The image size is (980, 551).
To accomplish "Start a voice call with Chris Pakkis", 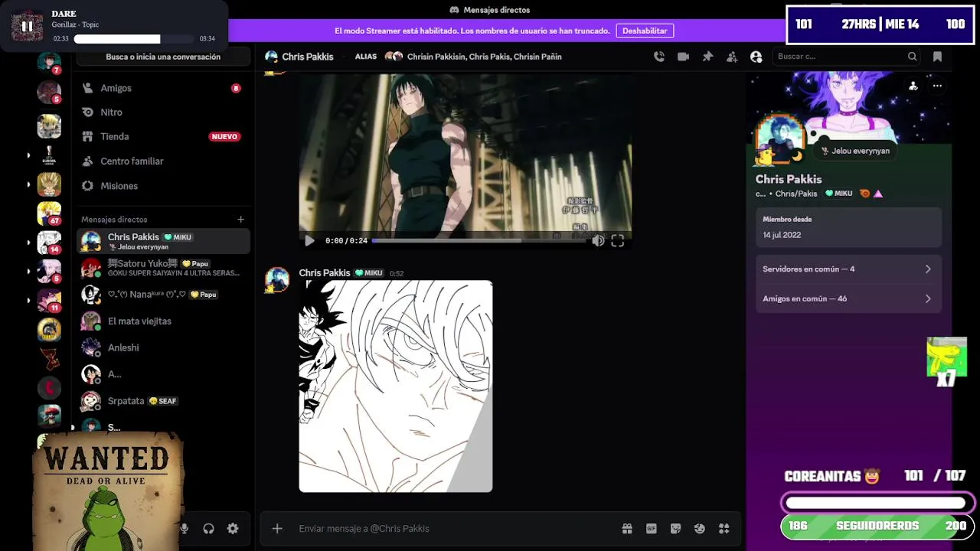I will (658, 57).
